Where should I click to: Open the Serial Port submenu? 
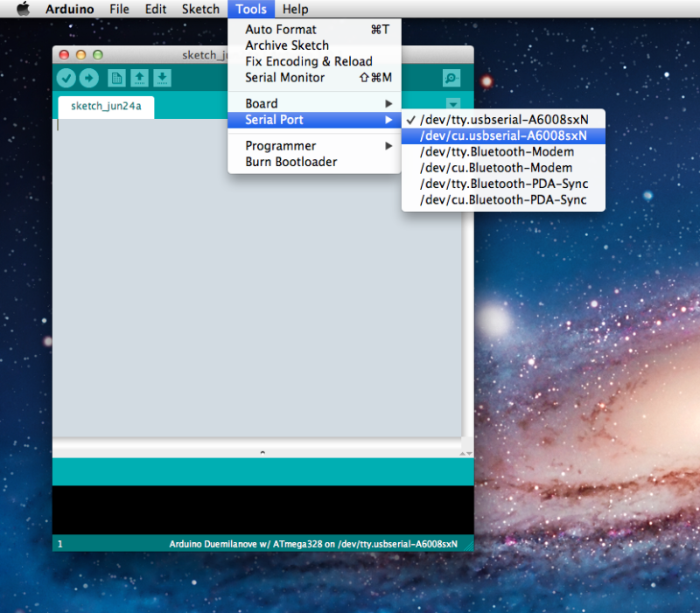click(314, 120)
